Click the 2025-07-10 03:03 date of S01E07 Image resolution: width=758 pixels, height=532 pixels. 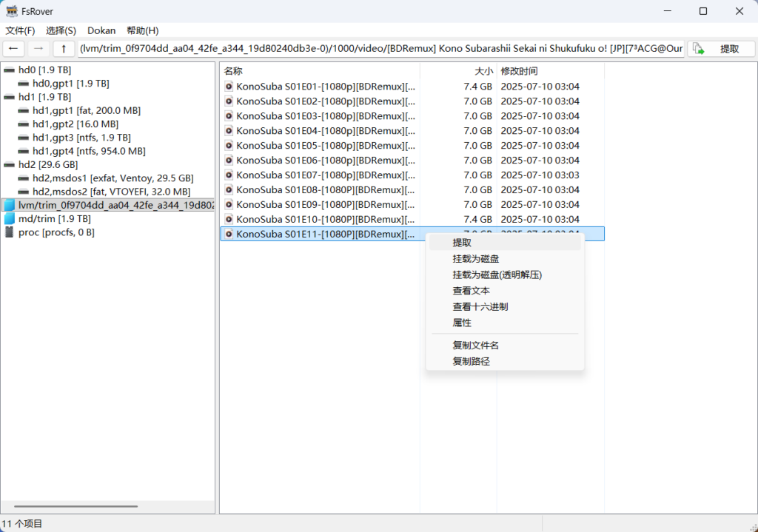click(x=540, y=175)
